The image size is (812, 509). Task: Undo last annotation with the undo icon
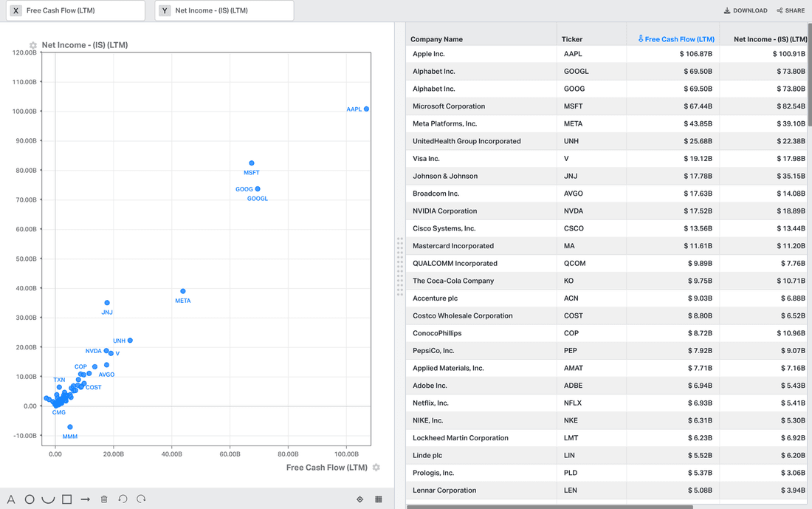click(123, 499)
